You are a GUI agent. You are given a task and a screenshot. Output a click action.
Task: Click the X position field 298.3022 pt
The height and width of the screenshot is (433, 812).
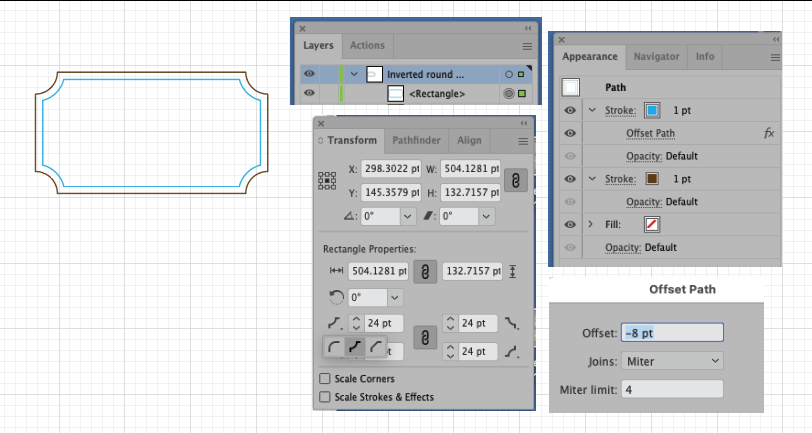tap(391, 169)
